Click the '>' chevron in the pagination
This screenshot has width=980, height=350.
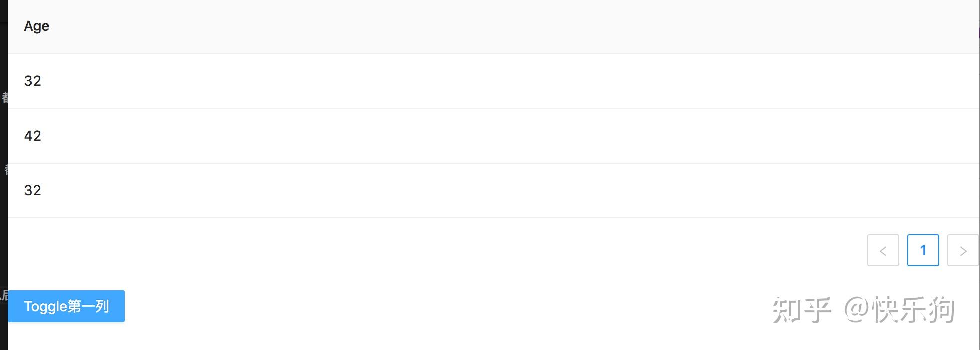pyautogui.click(x=963, y=251)
